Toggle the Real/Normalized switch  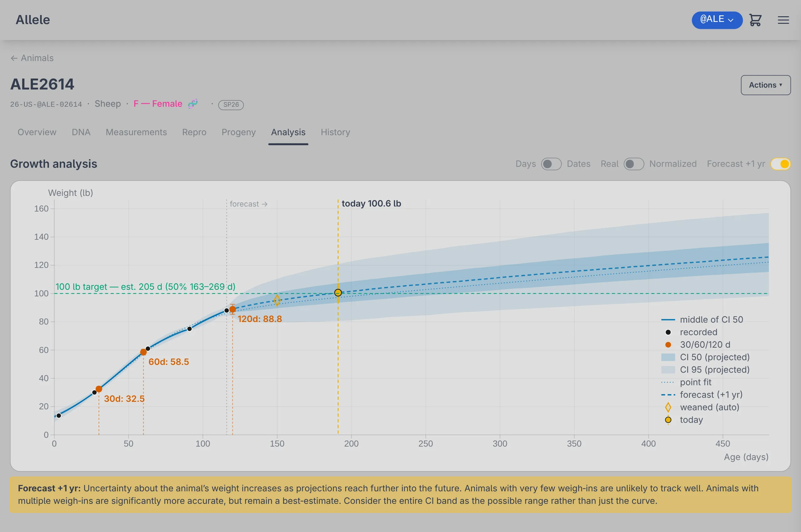tap(634, 164)
